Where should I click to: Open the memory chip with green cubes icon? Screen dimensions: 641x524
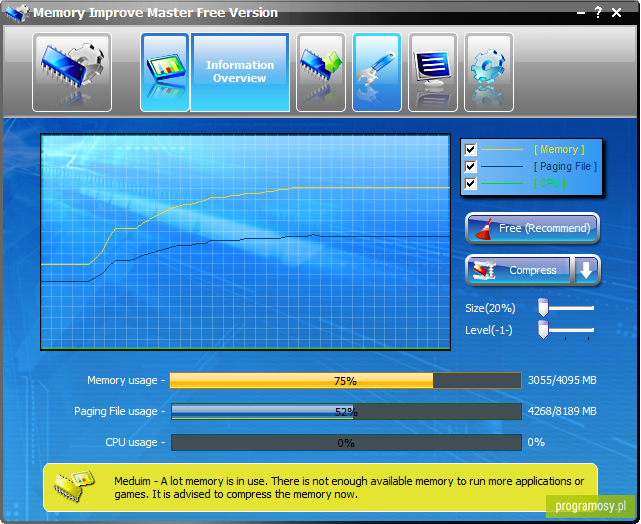(x=321, y=72)
